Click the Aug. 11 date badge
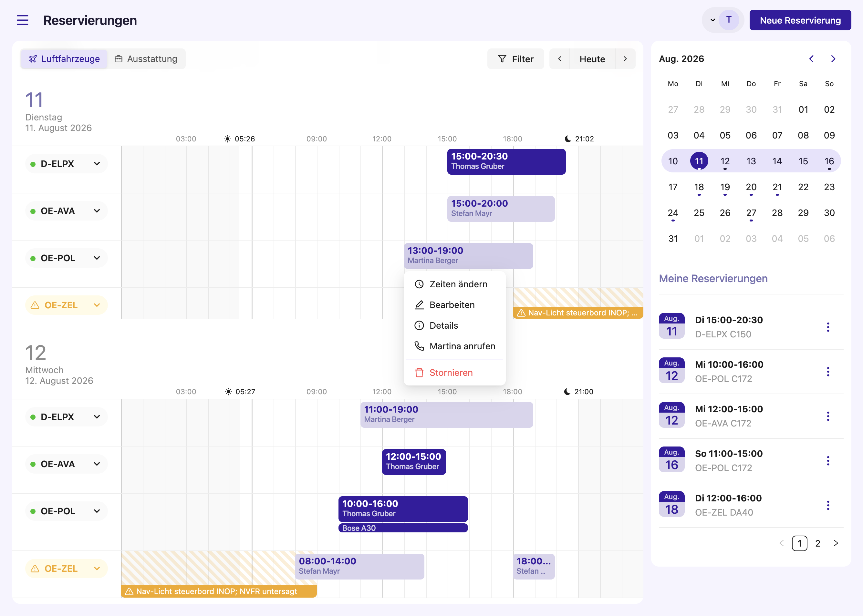 point(672,326)
